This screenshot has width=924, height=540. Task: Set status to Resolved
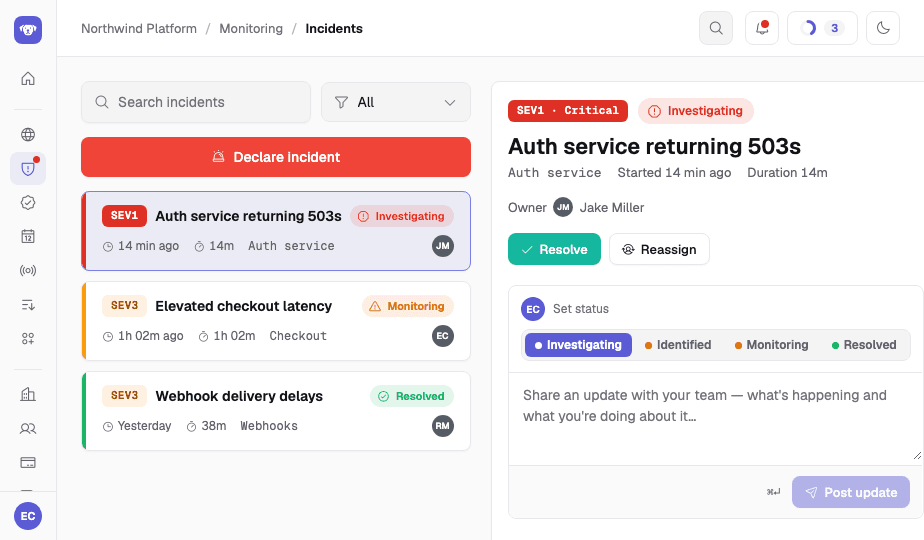[x=864, y=345]
